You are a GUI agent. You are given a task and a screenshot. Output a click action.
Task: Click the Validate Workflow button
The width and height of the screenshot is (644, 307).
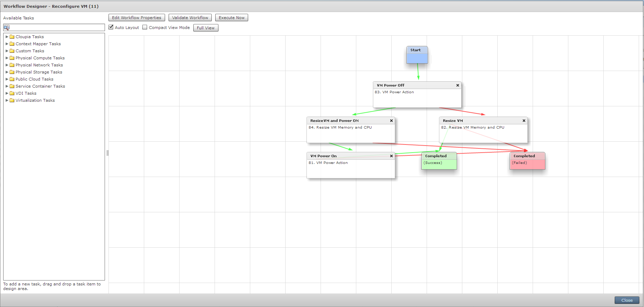pos(190,18)
